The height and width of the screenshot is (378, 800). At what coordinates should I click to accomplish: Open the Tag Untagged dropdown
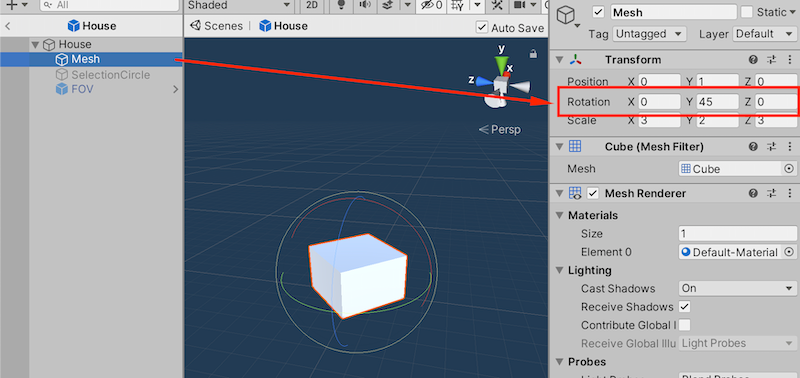(649, 34)
